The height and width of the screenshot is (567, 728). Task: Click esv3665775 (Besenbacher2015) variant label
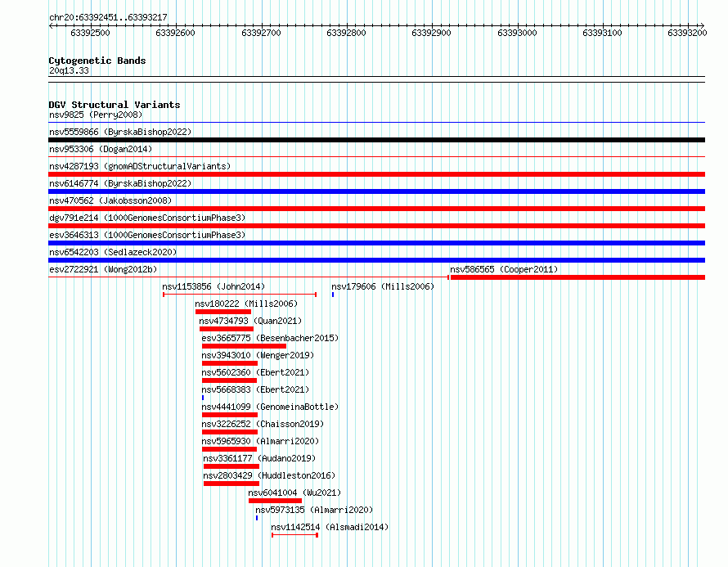click(270, 338)
